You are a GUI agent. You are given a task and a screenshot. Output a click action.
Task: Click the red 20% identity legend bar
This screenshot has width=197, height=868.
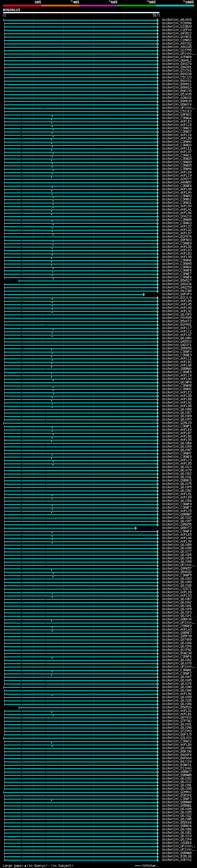pyautogui.click(x=22, y=6)
